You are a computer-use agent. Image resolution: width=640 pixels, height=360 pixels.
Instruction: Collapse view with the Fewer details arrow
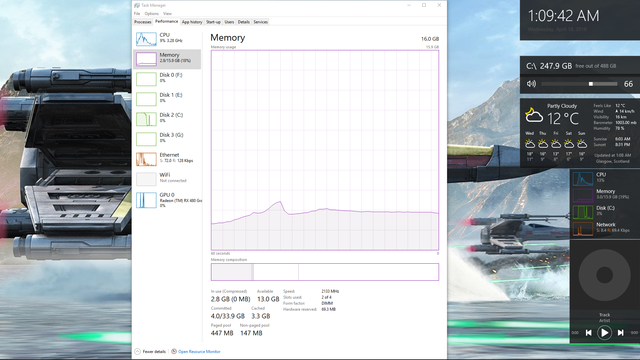click(138, 351)
